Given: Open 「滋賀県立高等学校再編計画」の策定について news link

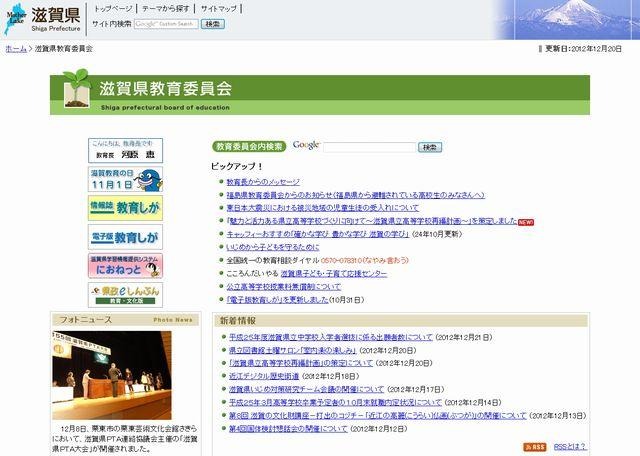Looking at the screenshot, I should point(301,363).
